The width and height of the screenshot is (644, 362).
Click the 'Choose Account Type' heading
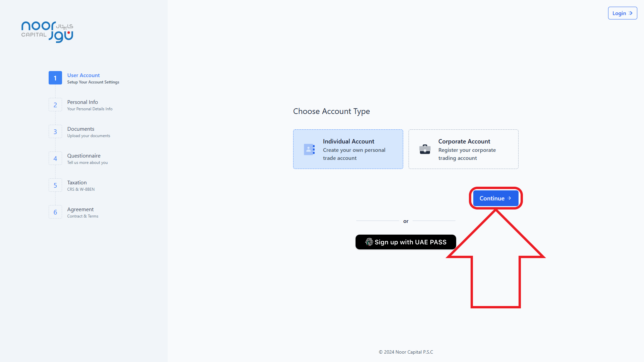(x=331, y=111)
